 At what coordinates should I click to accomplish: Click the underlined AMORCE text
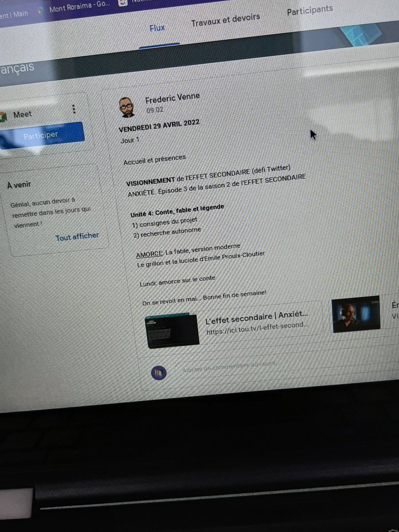pyautogui.click(x=149, y=254)
